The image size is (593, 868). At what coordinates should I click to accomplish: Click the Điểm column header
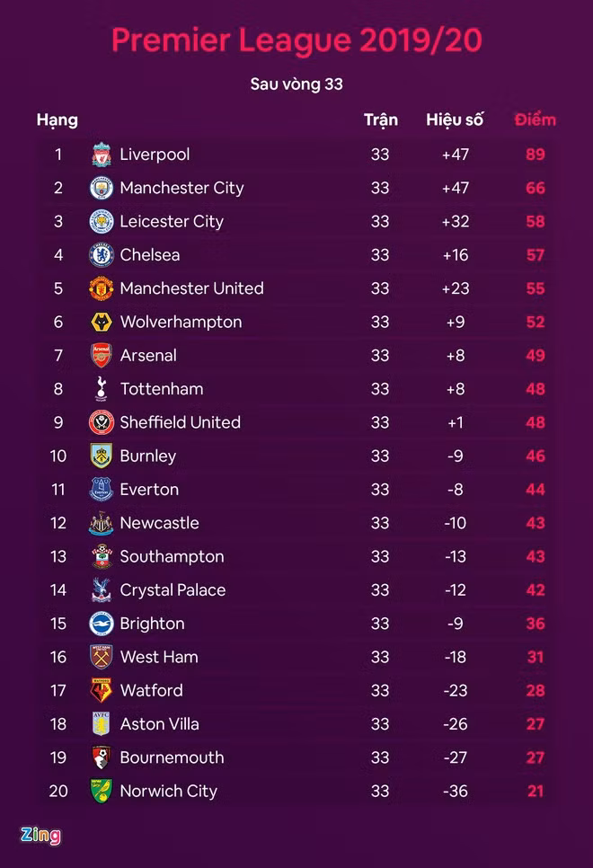coord(535,120)
